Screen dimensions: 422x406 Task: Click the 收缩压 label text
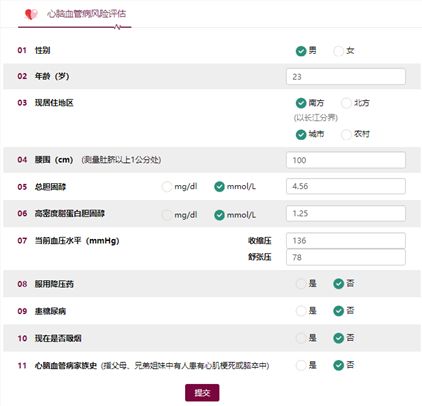[260, 241]
